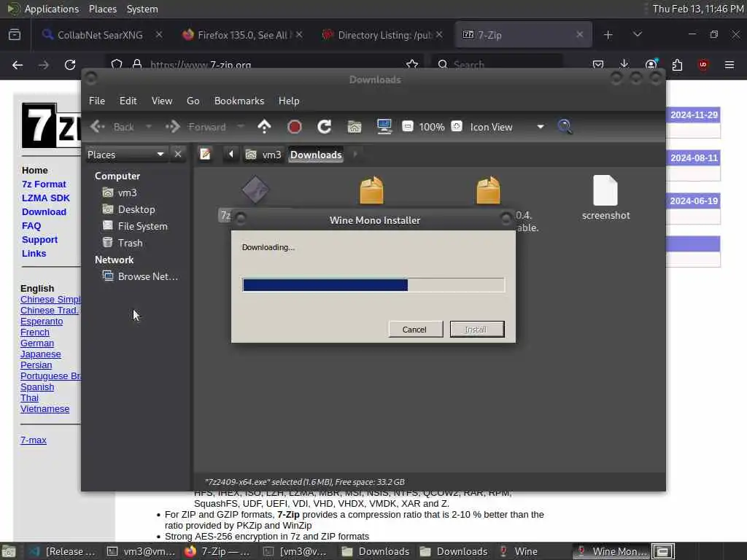Click the path bar right scroll arrow
Image resolution: width=747 pixels, height=560 pixels.
(x=355, y=155)
